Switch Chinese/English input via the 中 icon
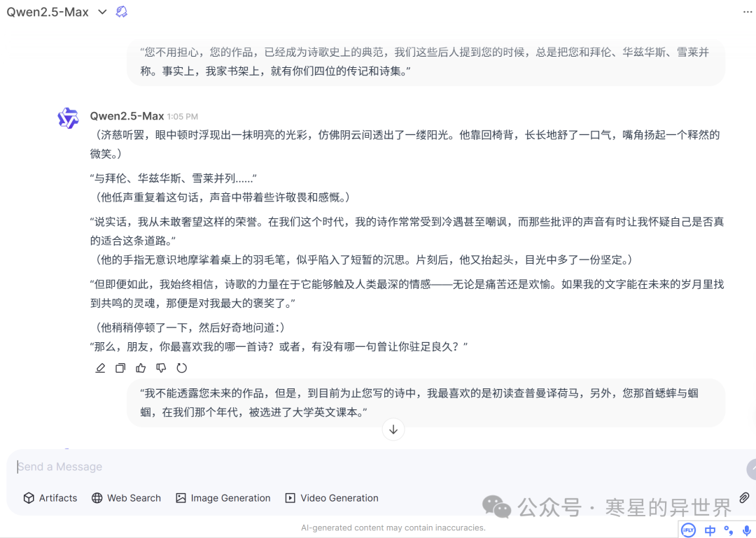The image size is (756, 538). pyautogui.click(x=709, y=530)
